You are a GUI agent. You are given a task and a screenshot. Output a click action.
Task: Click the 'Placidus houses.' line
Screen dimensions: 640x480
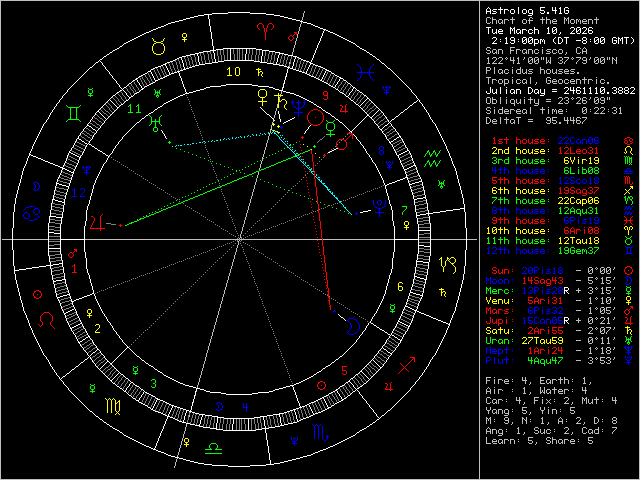533,71
